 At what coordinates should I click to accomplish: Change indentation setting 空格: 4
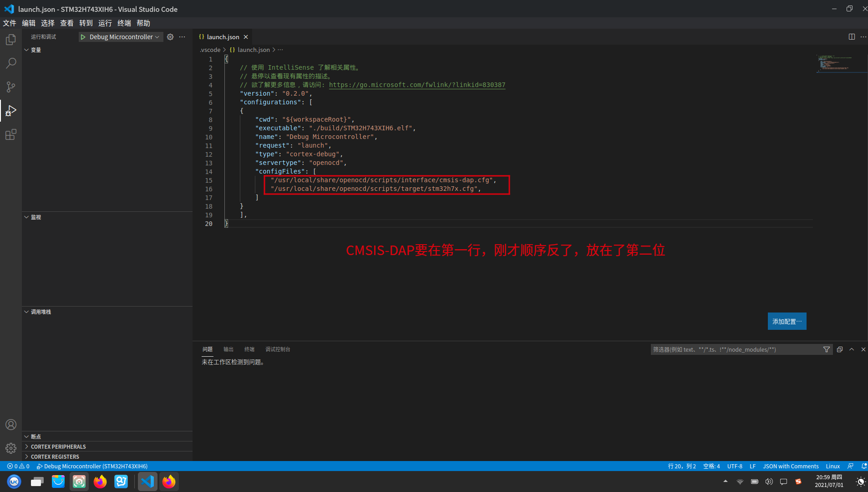(x=711, y=466)
